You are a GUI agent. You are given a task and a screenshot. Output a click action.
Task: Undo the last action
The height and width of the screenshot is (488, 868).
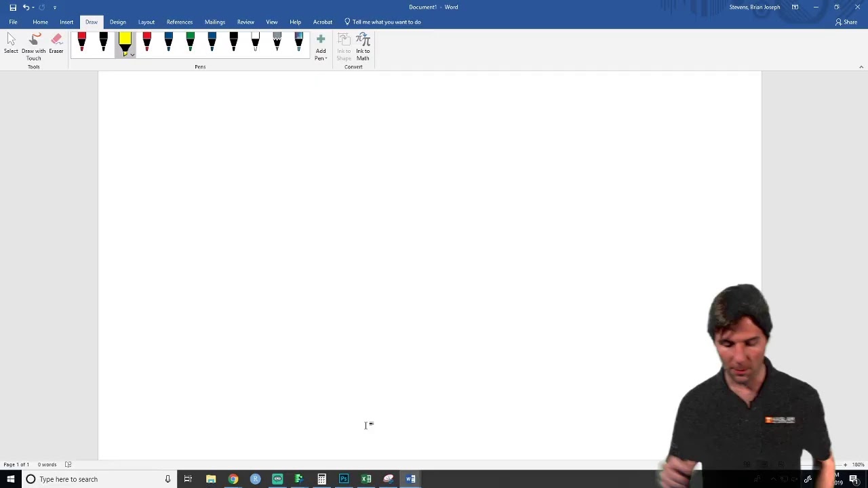click(26, 7)
